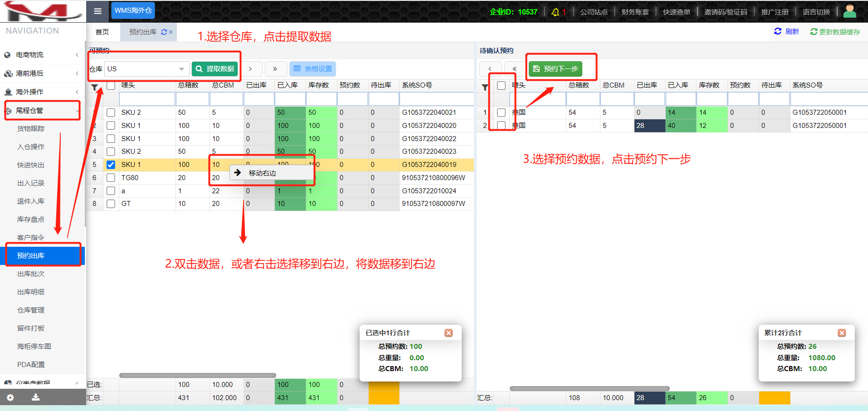Screen dimensions: 868x411
Task: Tick the checkbox for row G1053722040023
Action: [111, 152]
